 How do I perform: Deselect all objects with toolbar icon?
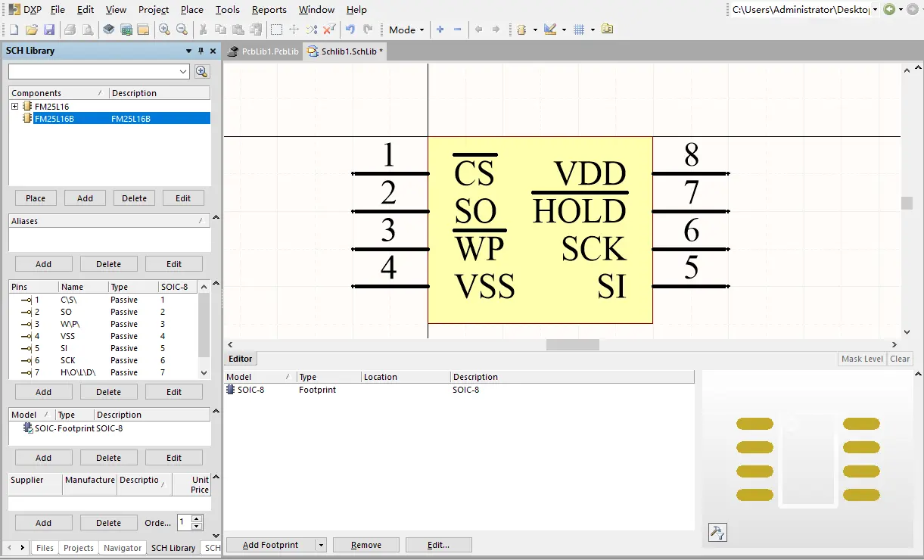(312, 30)
